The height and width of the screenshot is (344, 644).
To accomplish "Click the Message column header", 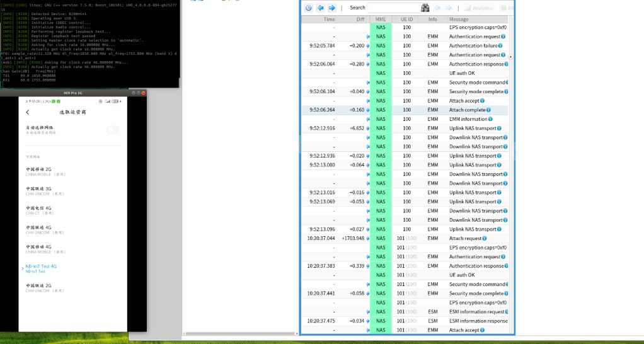I will [x=459, y=20].
